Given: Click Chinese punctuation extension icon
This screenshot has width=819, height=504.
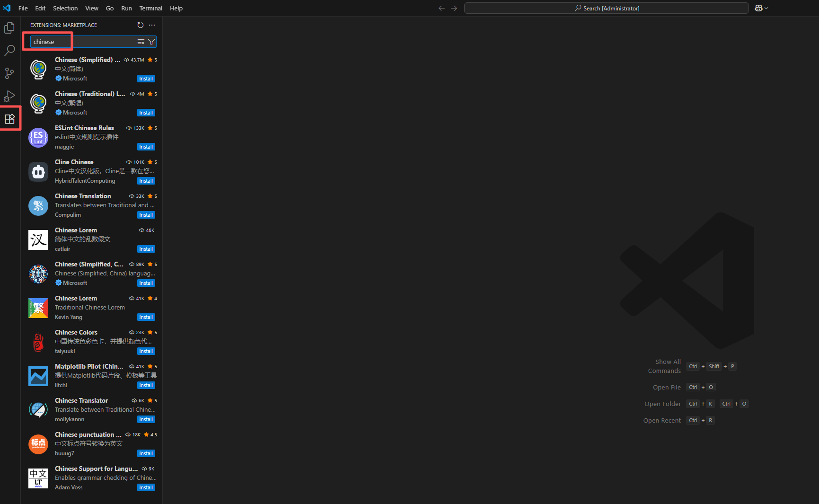Looking at the screenshot, I should (38, 444).
